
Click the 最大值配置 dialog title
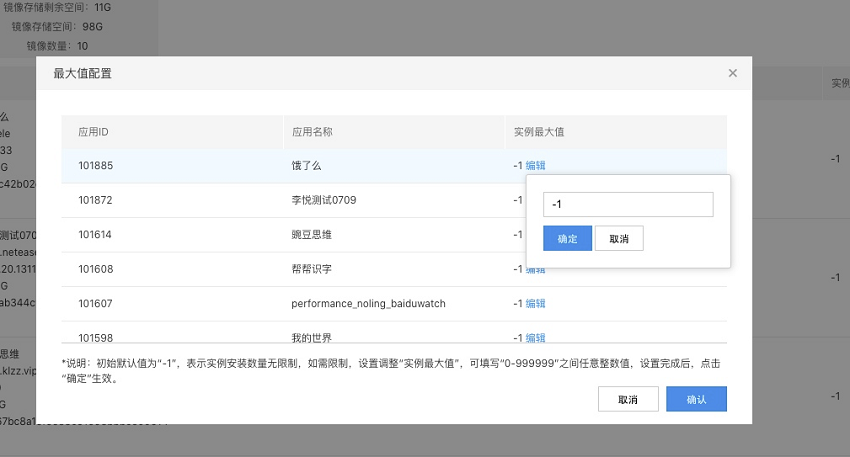point(82,73)
